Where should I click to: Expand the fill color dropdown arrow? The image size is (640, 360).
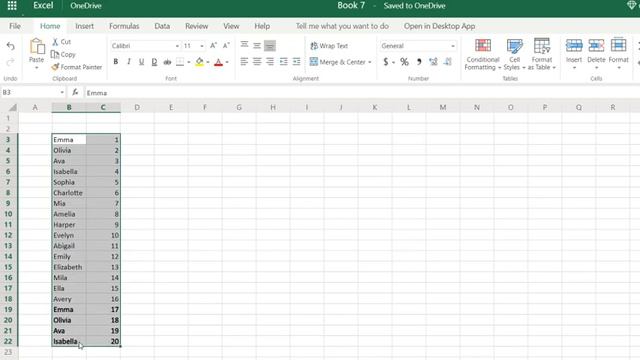pos(208,62)
